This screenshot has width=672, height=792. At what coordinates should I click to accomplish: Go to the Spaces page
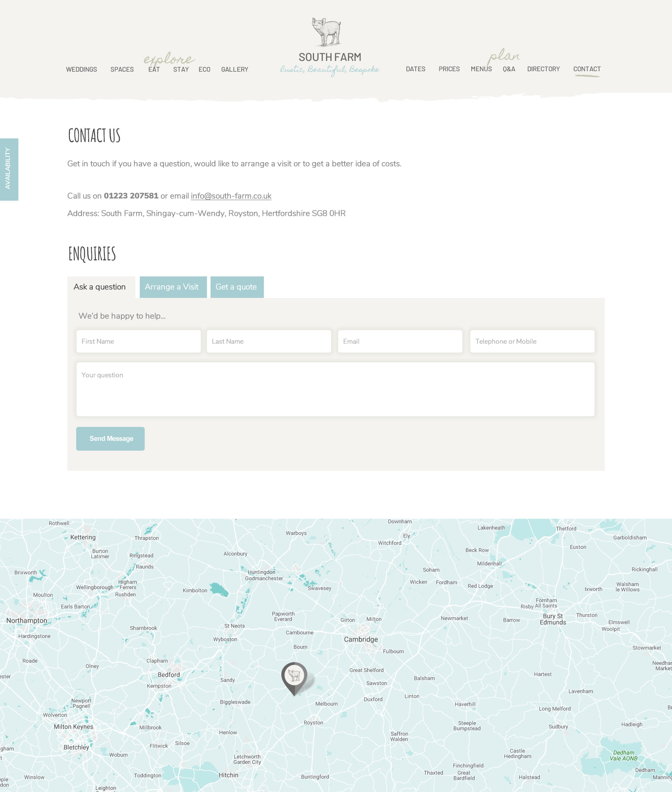coord(122,69)
